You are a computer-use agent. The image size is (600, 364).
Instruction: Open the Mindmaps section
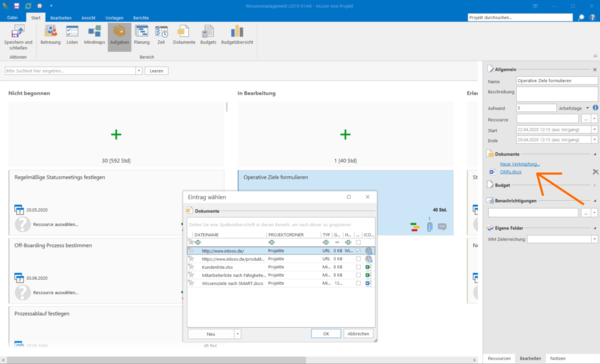[94, 35]
